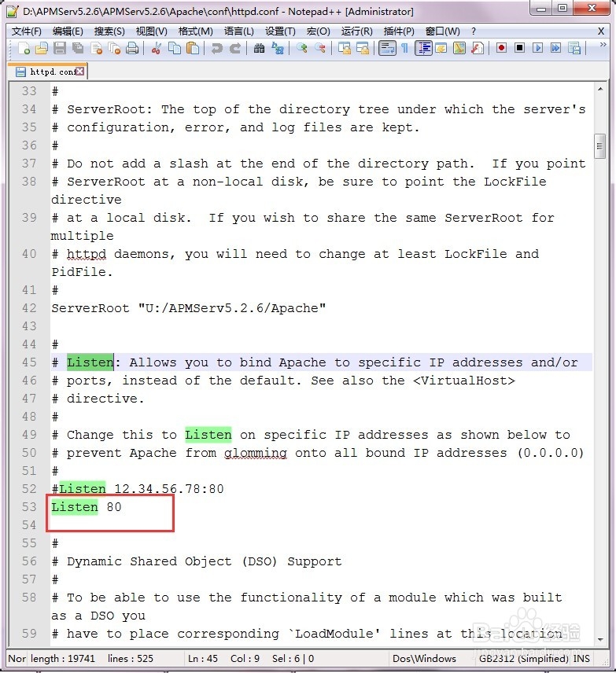The width and height of the screenshot is (616, 673).
Task: Click the Zoom Out magnifier icon
Action: 319,48
